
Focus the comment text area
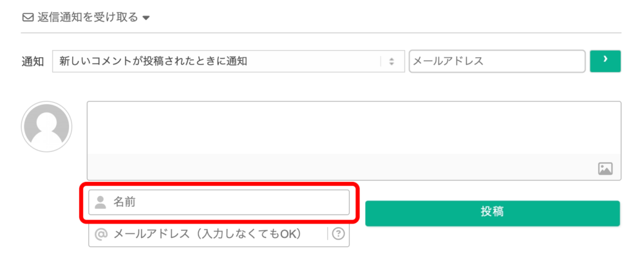click(354, 127)
